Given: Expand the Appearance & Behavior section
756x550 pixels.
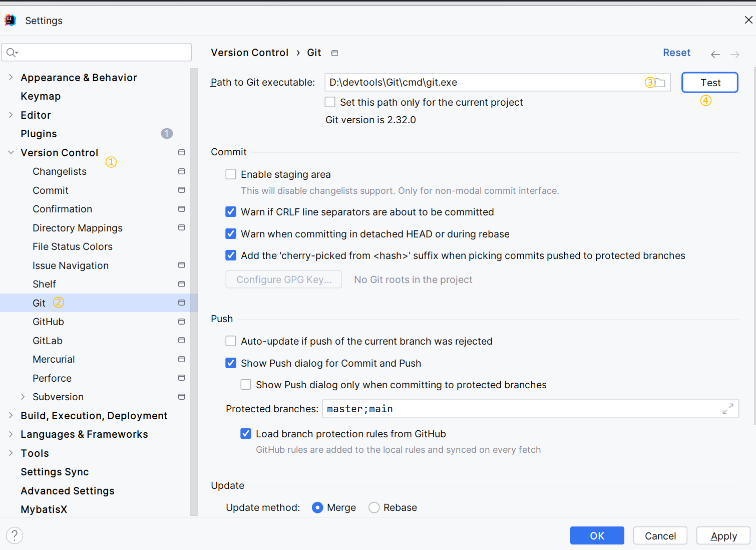Looking at the screenshot, I should [x=11, y=77].
